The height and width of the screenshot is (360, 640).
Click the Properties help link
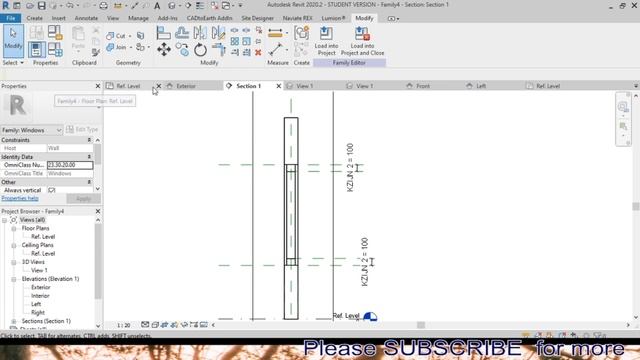pyautogui.click(x=20, y=198)
